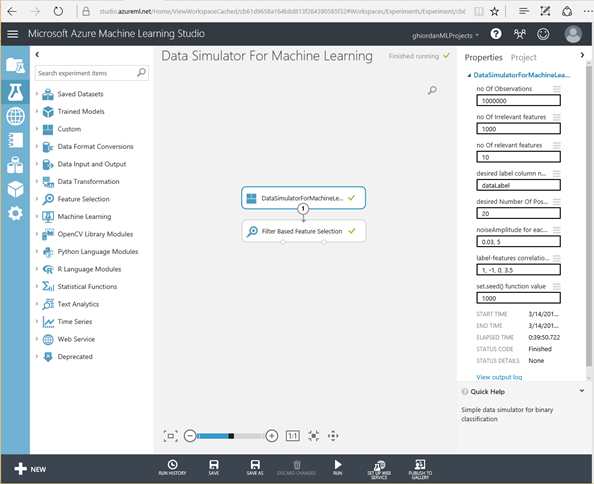Open the Notebooks sidebar icon
This screenshot has width=594, height=484.
[15, 140]
